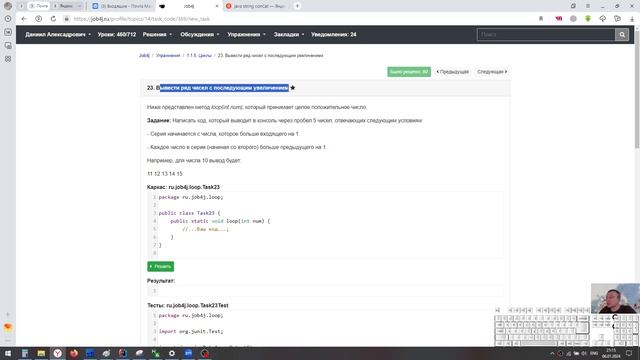Open Yandex Browser in the taskbar

coord(58,353)
